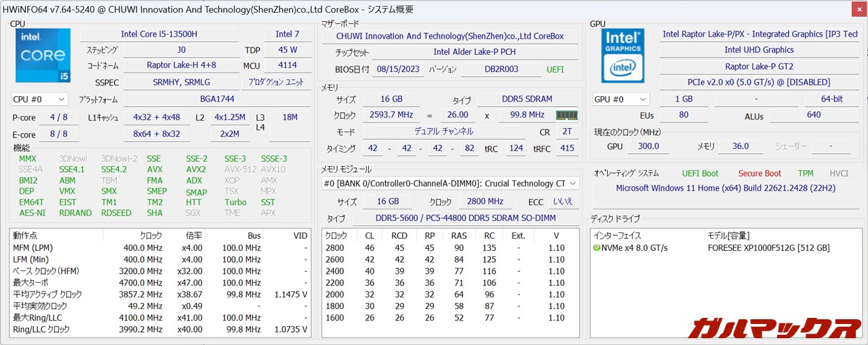Click the P-core count 4 / 8
The image size is (868, 345).
[x=59, y=117]
